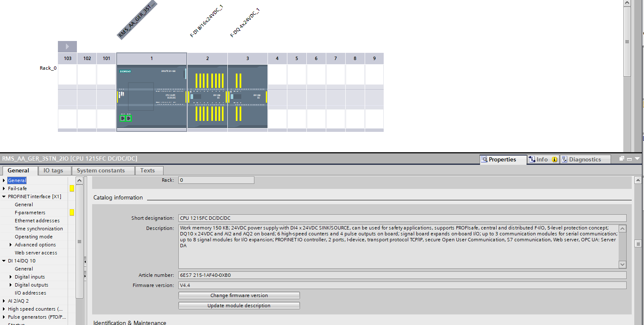Click the yellow marker beside Fail-safe

coord(72,188)
